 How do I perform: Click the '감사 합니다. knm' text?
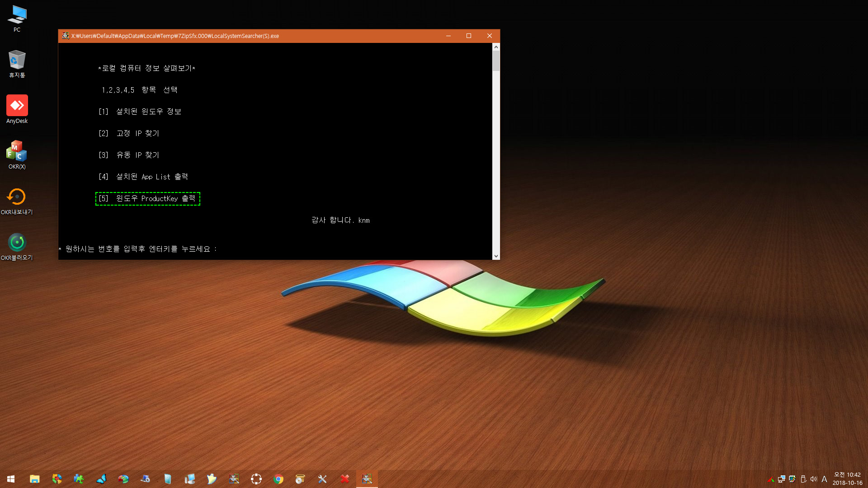(340, 220)
